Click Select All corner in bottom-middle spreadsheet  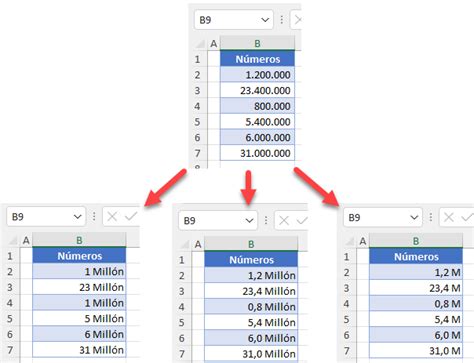click(x=184, y=244)
